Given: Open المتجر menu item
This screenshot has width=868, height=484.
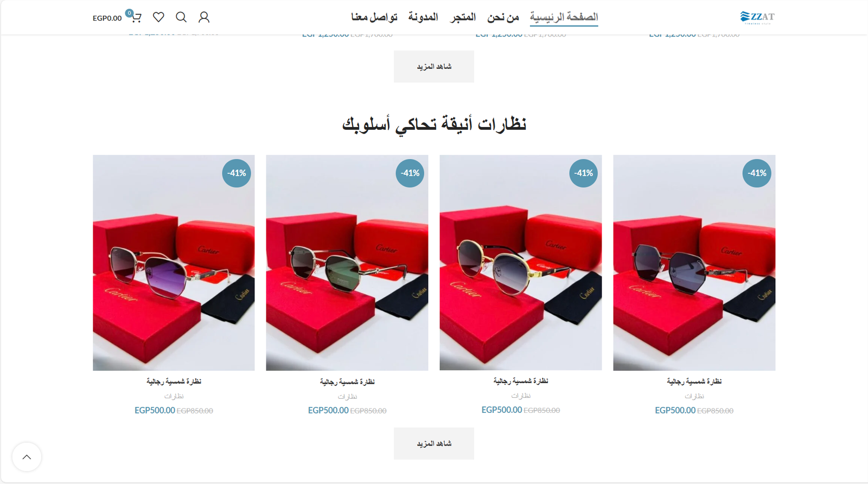Looking at the screenshot, I should coord(463,17).
